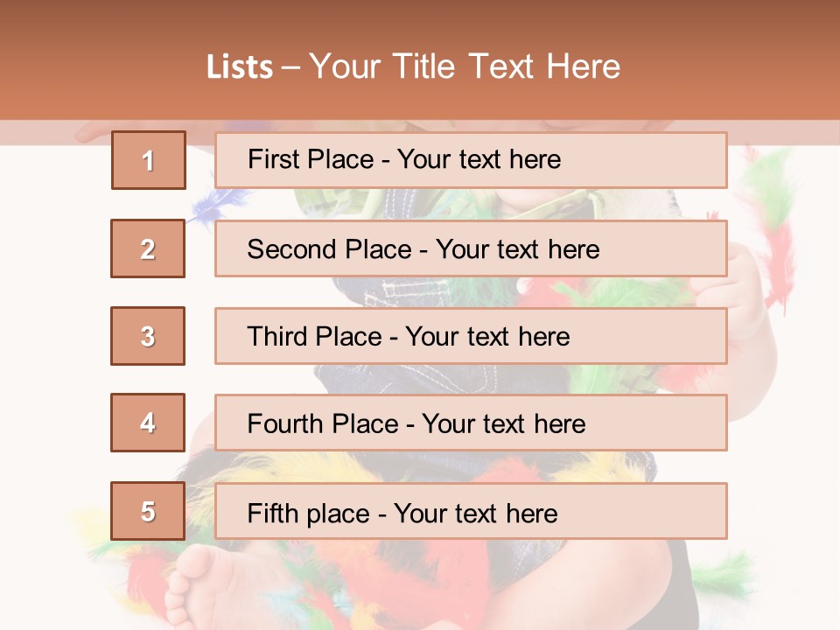840x630 pixels.
Task: Click the 'Second Place' text box
Action: coord(471,248)
